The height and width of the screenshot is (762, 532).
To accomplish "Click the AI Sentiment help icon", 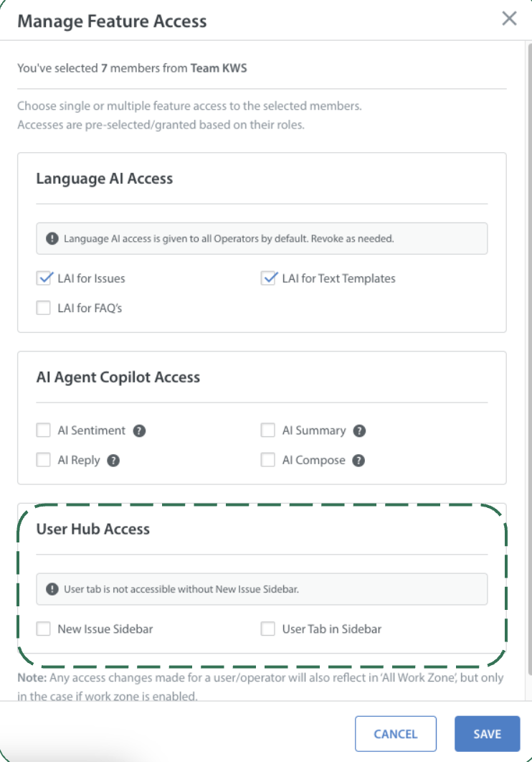I will (140, 431).
